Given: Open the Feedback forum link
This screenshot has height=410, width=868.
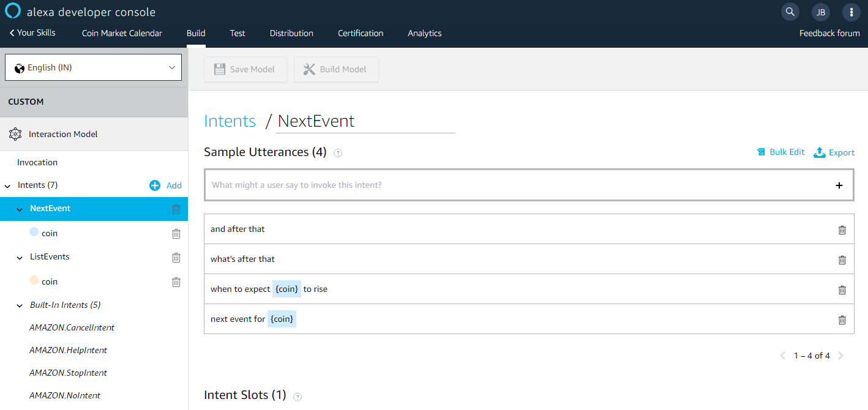Looking at the screenshot, I should click(x=829, y=33).
